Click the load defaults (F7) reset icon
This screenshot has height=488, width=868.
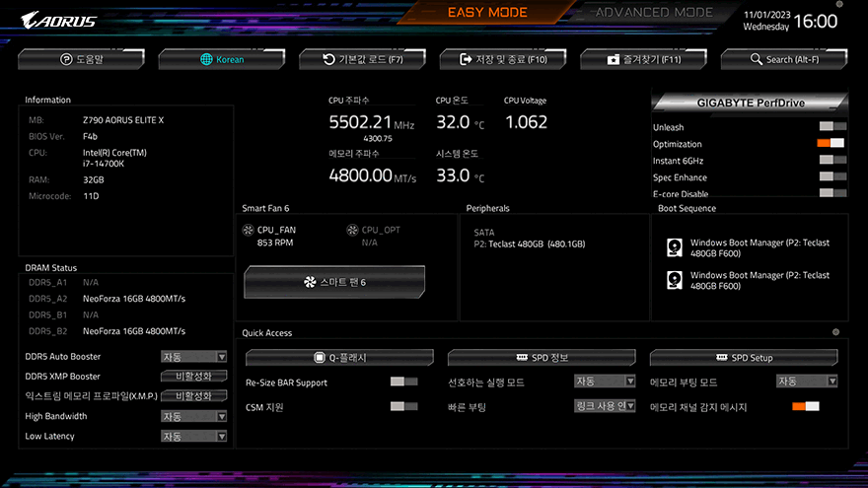pyautogui.click(x=328, y=59)
